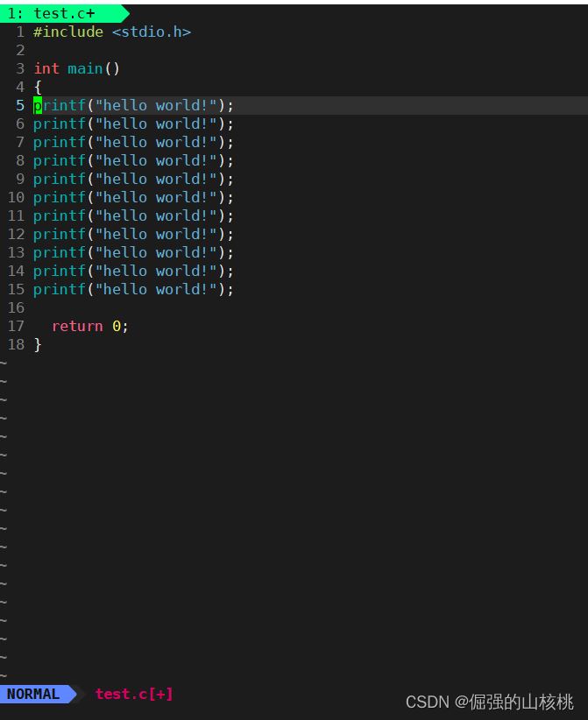Click line number 2 in gutter
Image resolution: width=588 pixels, height=720 pixels.
click(20, 50)
